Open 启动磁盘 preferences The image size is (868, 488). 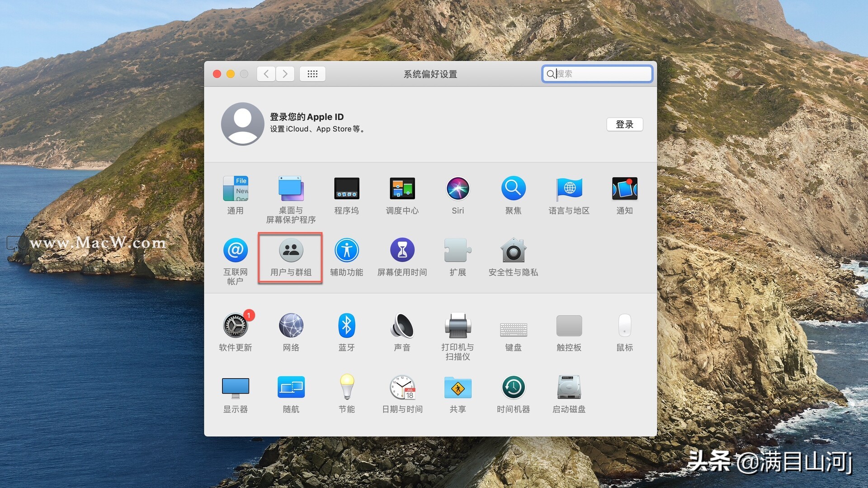coord(569,387)
